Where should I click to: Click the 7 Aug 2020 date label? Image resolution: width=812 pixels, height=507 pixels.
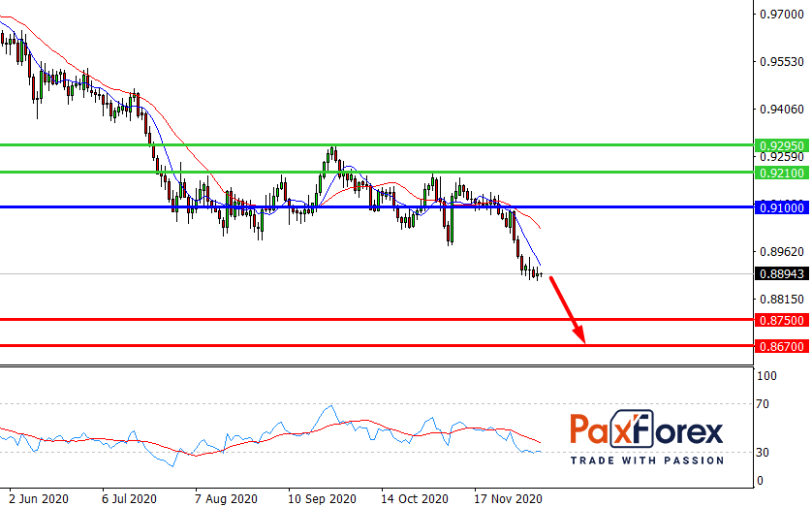pyautogui.click(x=226, y=499)
